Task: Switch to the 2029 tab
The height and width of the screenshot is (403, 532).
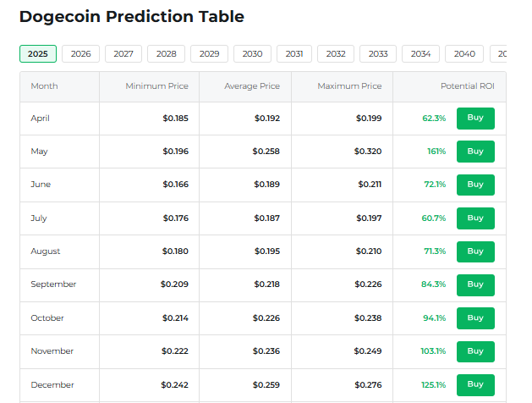Action: (210, 53)
